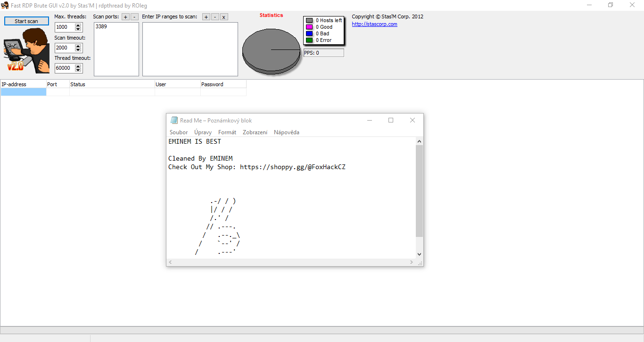Click the magenta Good legend swatch
The height and width of the screenshot is (342, 644).
click(x=309, y=27)
